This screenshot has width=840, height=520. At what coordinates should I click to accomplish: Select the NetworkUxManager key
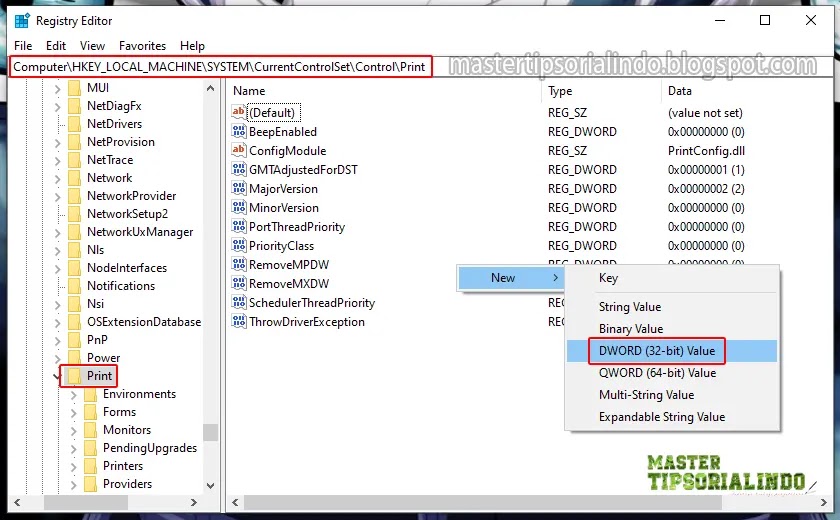pyautogui.click(x=140, y=231)
